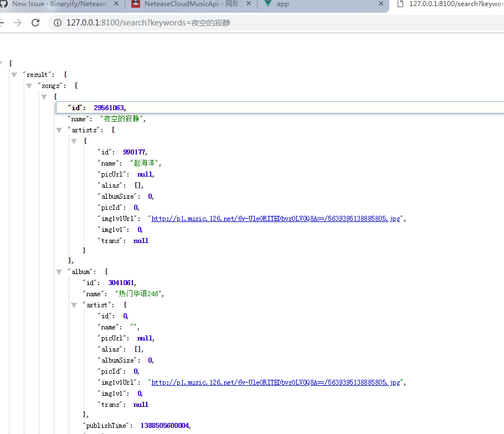This screenshot has height=434, width=504.
Task: Select the 127.0.0.1:8100/search tab
Action: (x=449, y=4)
